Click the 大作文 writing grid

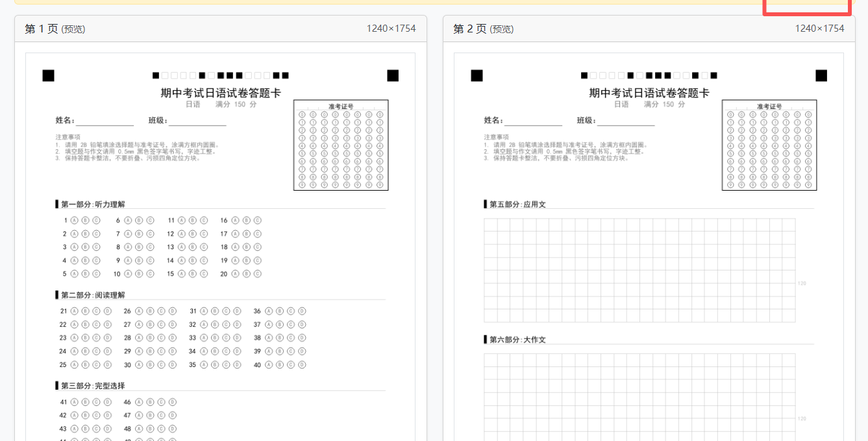639,397
